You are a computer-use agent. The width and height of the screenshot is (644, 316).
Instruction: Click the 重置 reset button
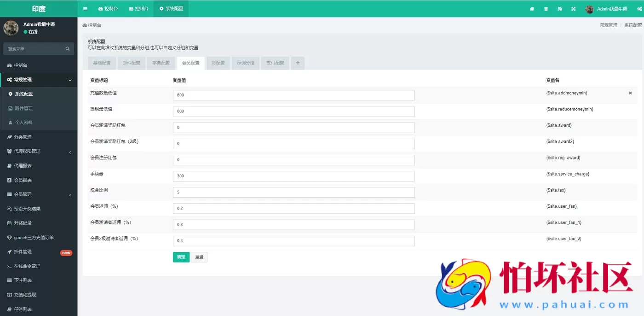199,257
